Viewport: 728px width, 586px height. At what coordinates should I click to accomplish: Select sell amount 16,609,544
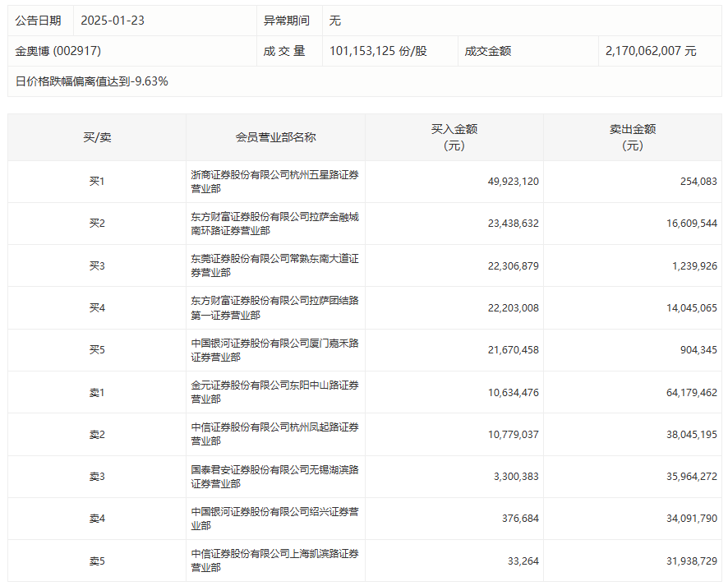click(692, 224)
